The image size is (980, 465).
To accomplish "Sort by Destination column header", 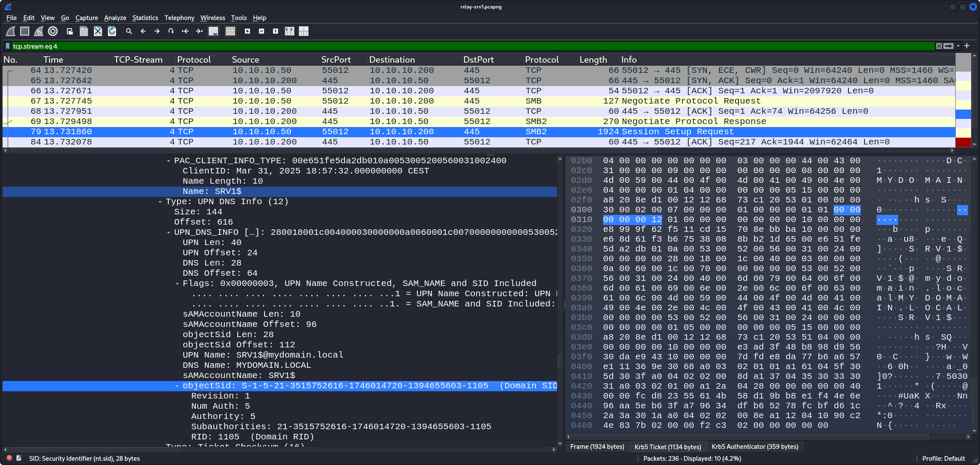I will (414, 59).
